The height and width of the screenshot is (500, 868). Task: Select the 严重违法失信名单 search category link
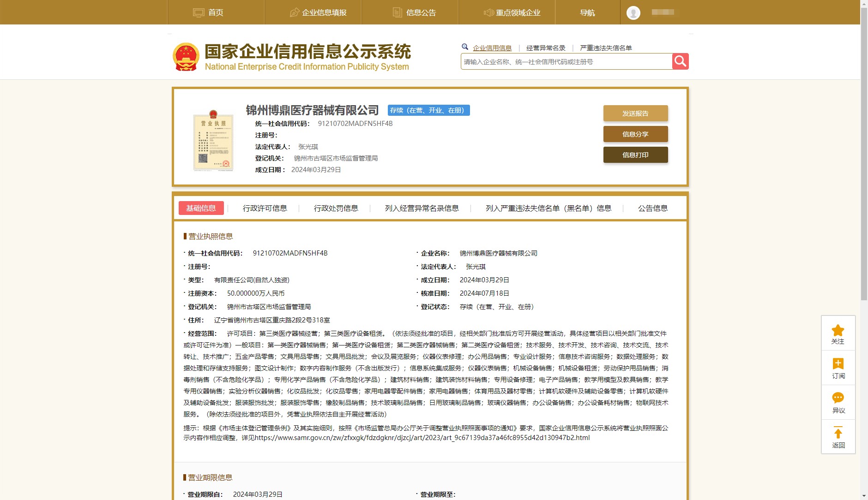pos(606,48)
